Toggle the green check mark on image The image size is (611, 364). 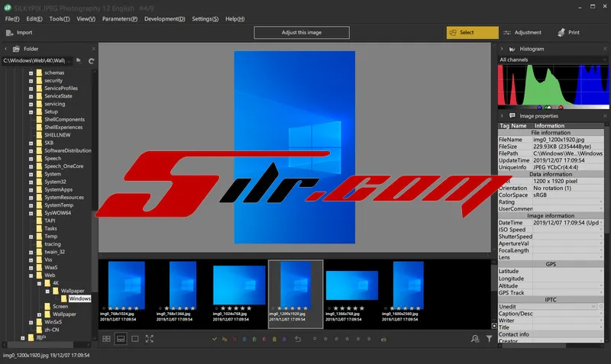[x=215, y=338]
